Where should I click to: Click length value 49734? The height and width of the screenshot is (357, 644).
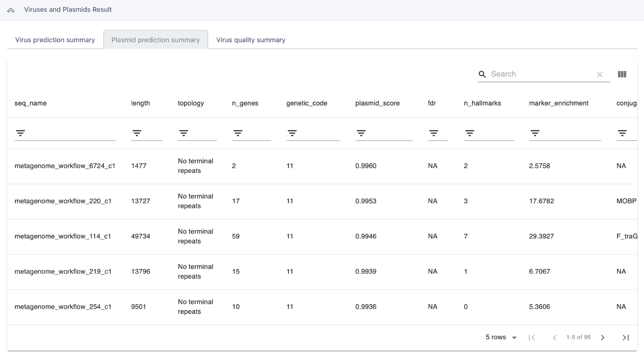point(141,236)
